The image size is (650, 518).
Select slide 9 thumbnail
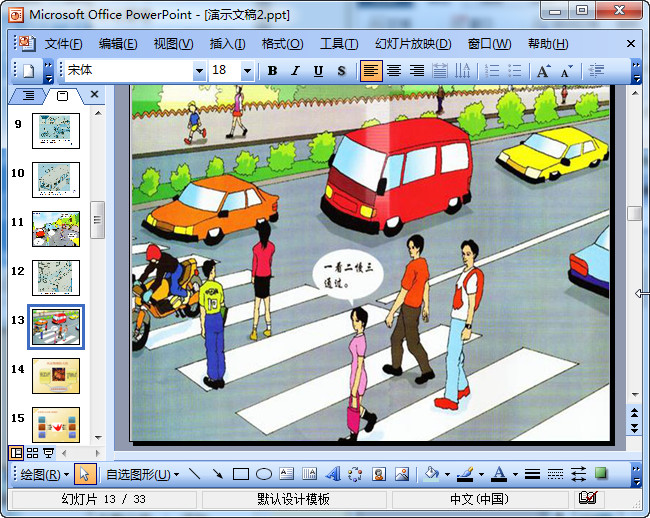(x=56, y=131)
